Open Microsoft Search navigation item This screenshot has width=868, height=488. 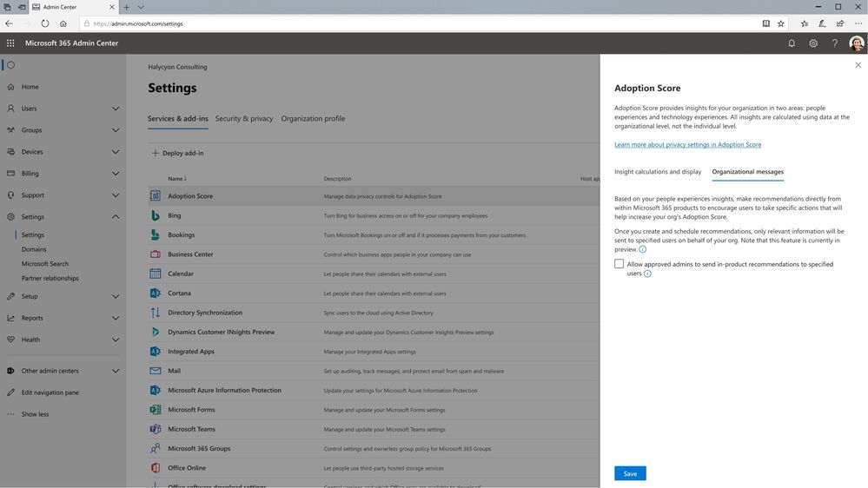coord(45,264)
